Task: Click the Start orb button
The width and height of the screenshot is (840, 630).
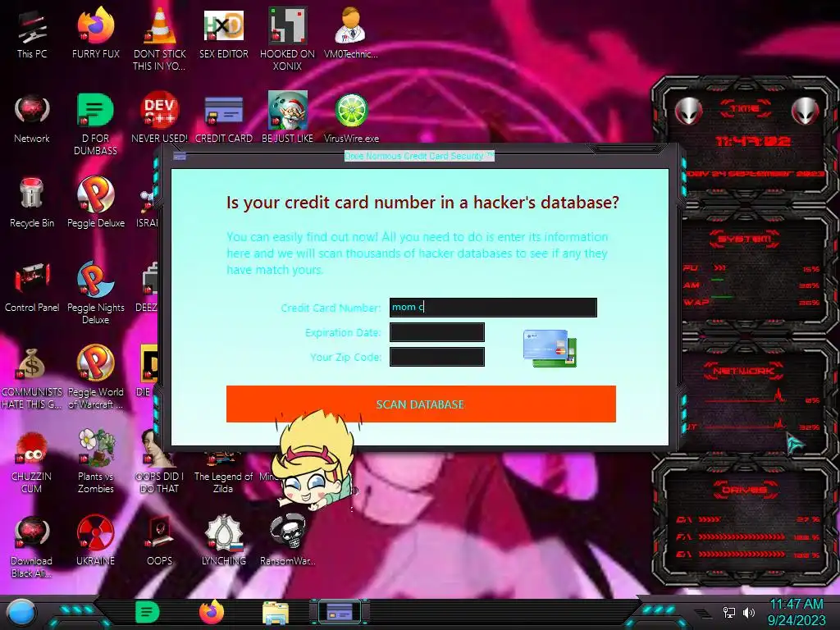Action: tap(21, 613)
